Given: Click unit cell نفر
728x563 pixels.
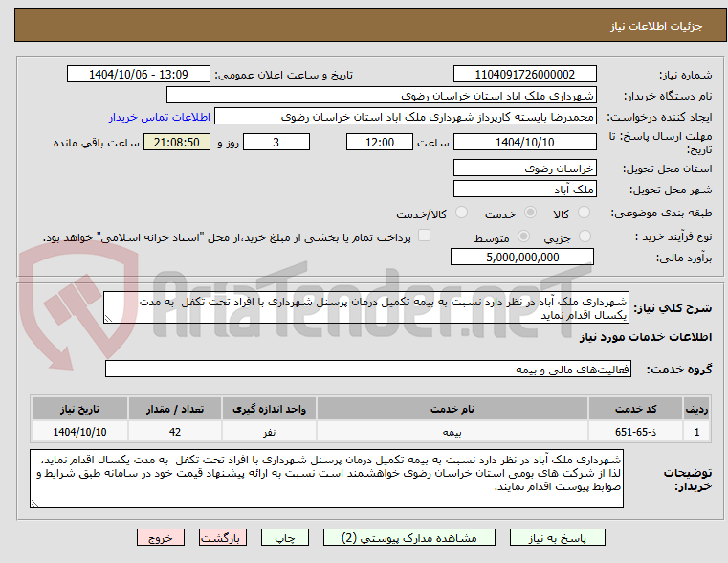Looking at the screenshot, I should point(269,432).
